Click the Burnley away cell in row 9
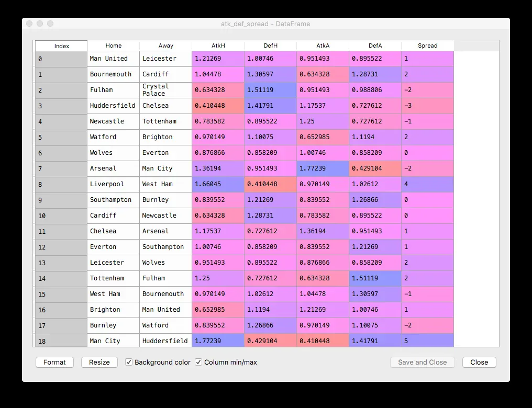The width and height of the screenshot is (532, 408). click(x=166, y=200)
